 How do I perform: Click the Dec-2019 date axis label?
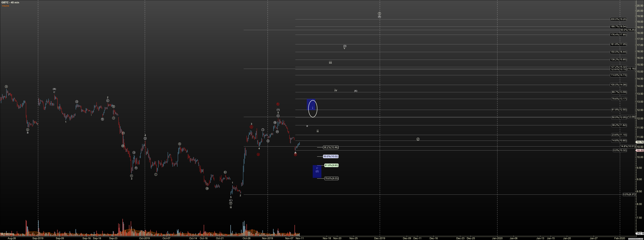(380, 238)
